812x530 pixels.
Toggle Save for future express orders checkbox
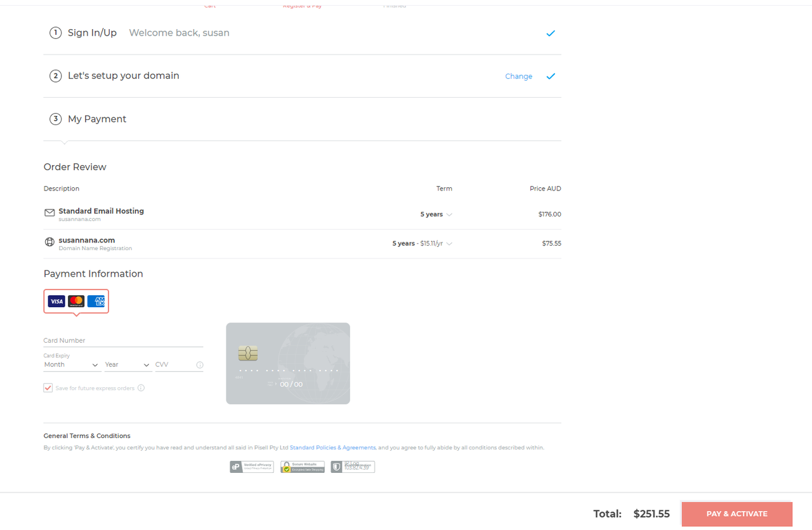coord(48,388)
